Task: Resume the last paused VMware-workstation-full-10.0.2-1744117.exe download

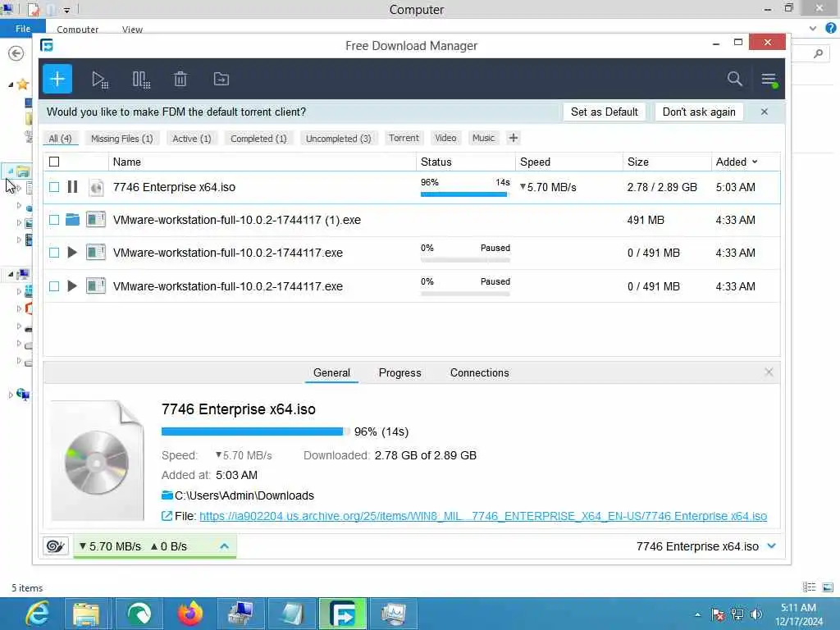Action: (72, 286)
